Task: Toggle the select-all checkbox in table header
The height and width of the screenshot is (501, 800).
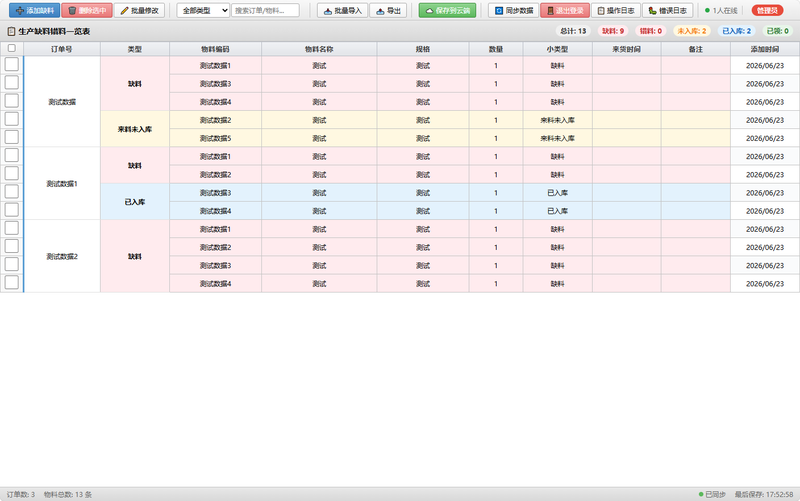Action: (12, 48)
